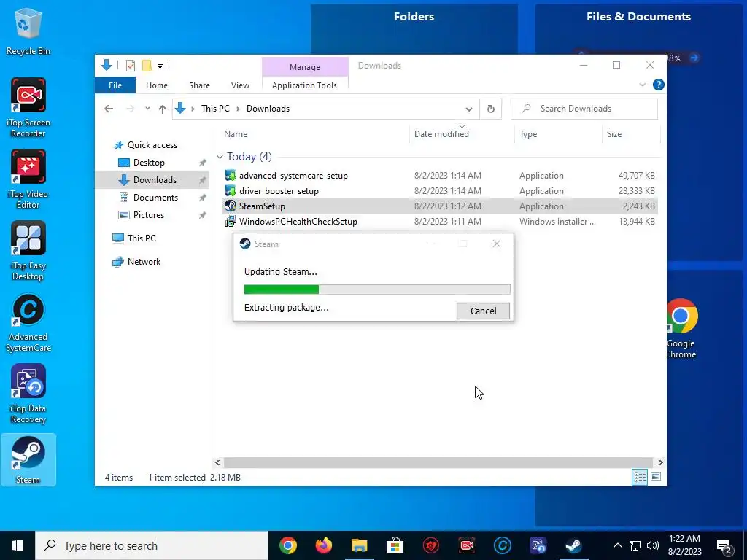This screenshot has height=560, width=747.
Task: Open Firefox from the taskbar
Action: pos(324,545)
